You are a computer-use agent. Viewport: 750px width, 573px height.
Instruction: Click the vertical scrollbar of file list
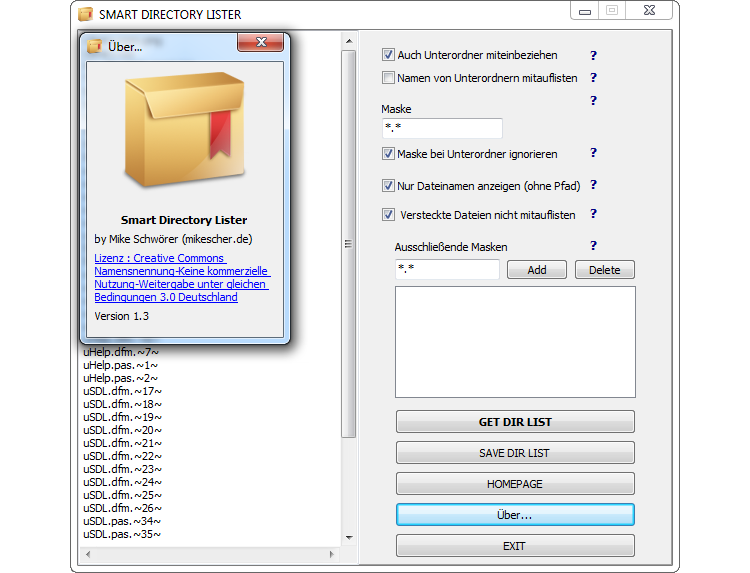click(348, 300)
